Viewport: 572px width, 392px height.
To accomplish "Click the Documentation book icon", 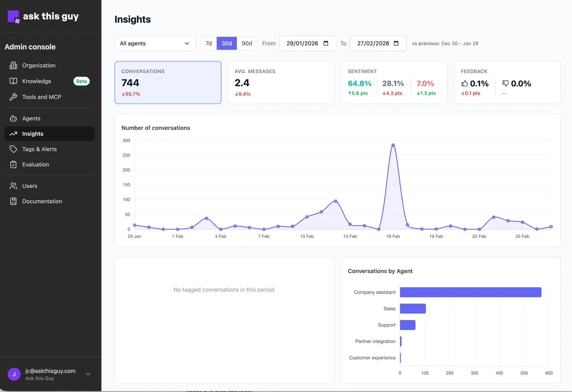I will (13, 201).
